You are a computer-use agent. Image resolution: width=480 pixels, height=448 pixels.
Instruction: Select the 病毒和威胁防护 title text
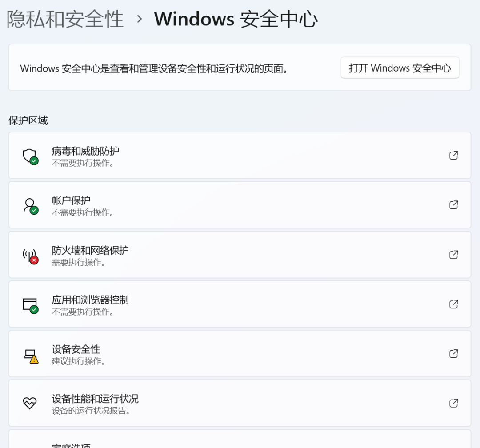point(85,151)
